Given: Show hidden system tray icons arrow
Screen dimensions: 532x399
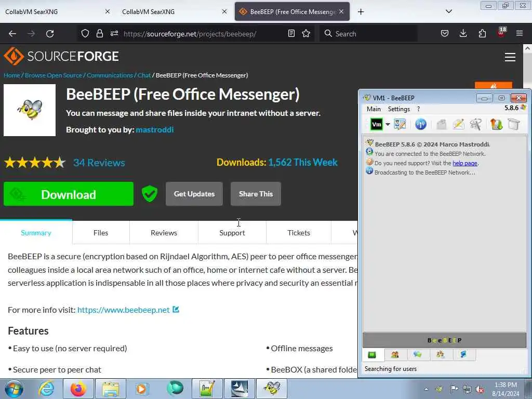Looking at the screenshot, I should pyautogui.click(x=426, y=389).
